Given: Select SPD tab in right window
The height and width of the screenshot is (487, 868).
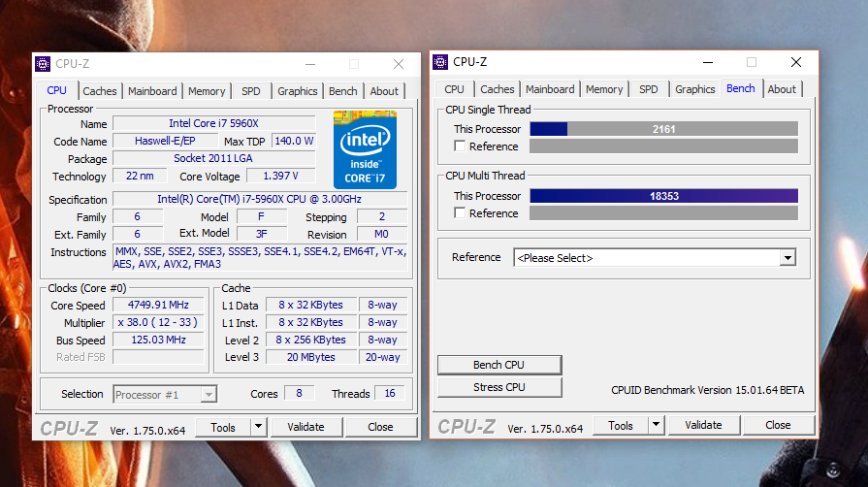Looking at the screenshot, I should pyautogui.click(x=648, y=89).
